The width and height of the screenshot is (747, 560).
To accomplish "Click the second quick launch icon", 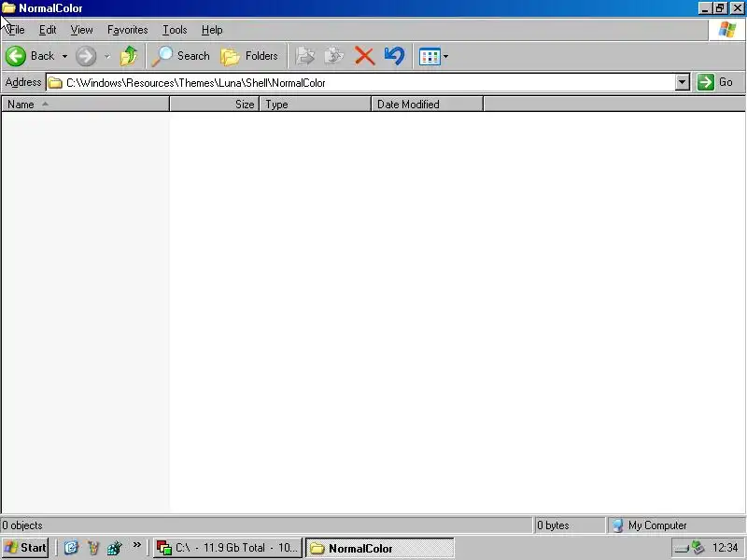I will tap(92, 548).
